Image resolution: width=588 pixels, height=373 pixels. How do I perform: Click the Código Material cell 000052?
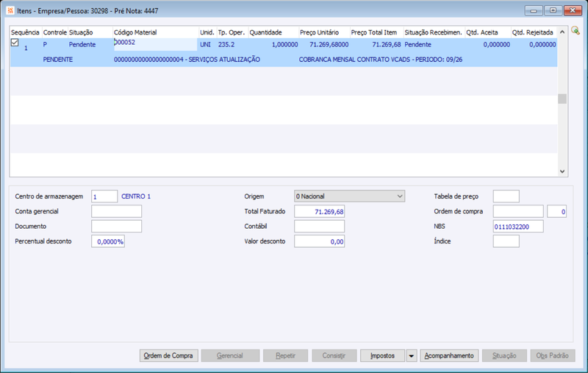155,44
